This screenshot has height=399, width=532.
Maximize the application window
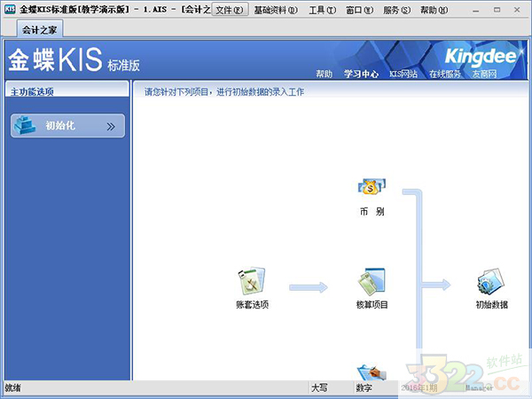click(x=497, y=10)
